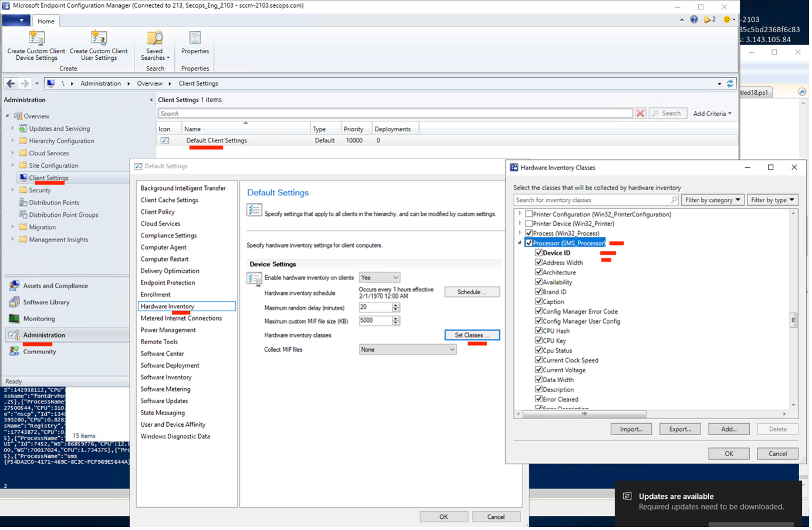The width and height of the screenshot is (812, 530).
Task: Click Create Custom Client User Settings icon
Action: pos(99,38)
